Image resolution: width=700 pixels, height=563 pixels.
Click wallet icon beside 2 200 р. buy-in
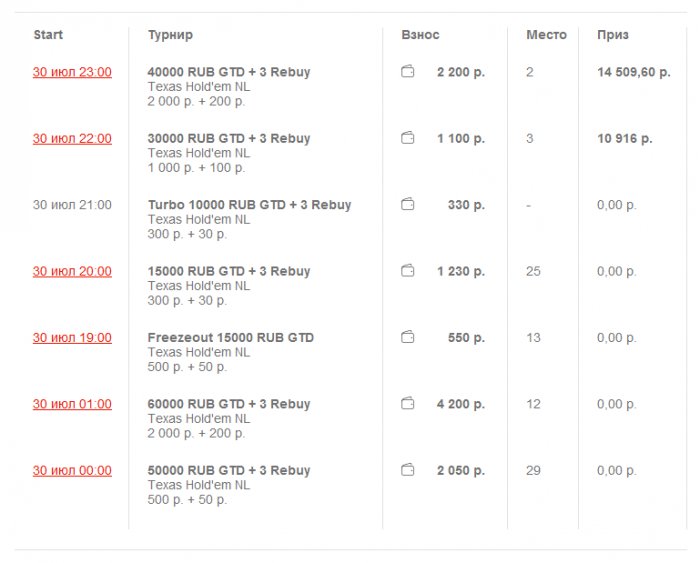[408, 72]
